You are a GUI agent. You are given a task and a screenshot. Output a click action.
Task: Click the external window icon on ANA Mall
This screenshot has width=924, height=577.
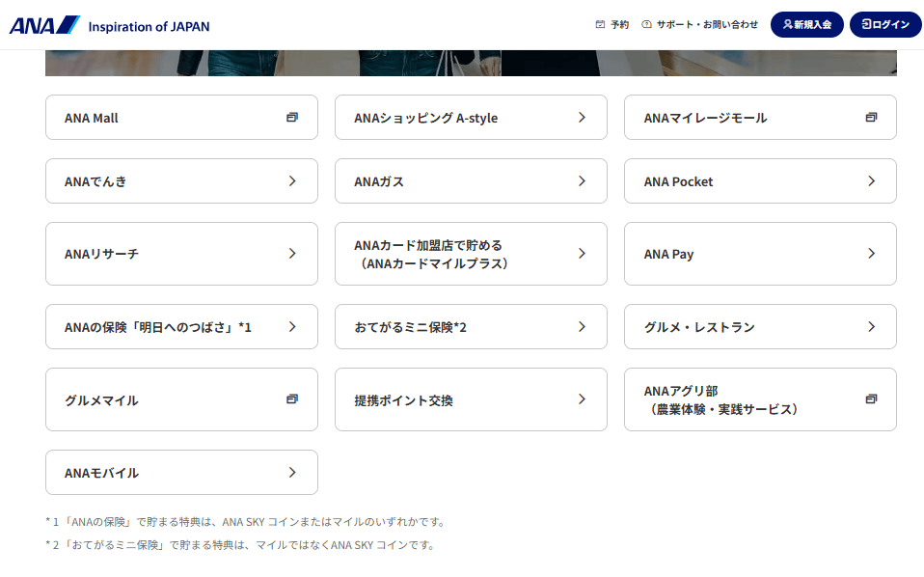pyautogui.click(x=291, y=118)
